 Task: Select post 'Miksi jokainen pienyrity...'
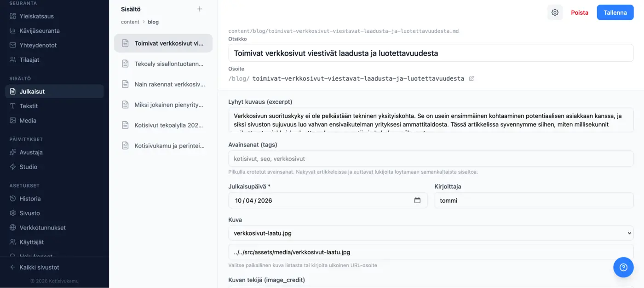[x=163, y=105]
